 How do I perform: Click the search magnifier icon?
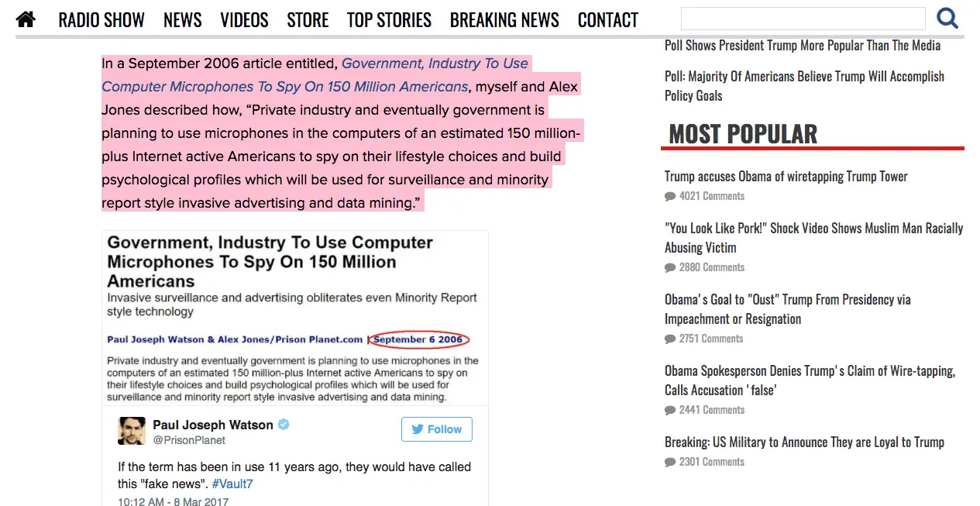tap(947, 18)
